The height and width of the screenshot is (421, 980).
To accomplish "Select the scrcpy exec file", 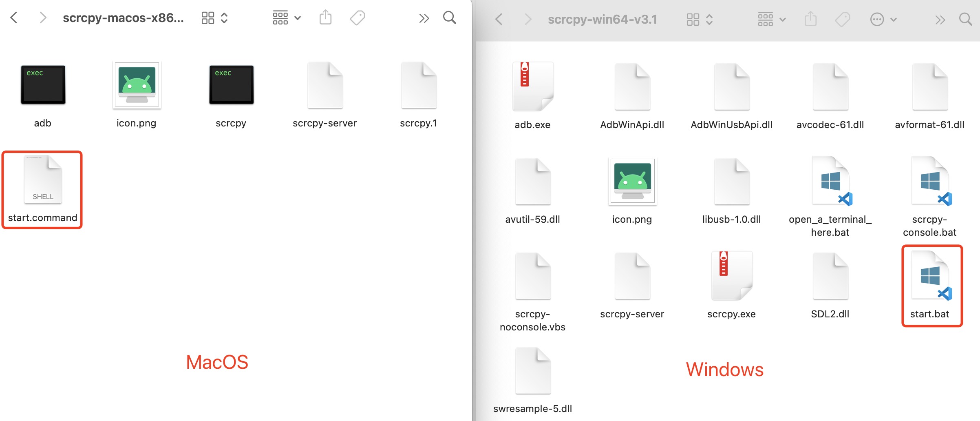I will (231, 84).
